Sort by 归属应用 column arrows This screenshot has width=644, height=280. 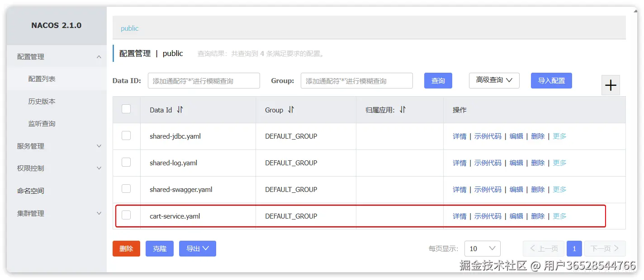[x=402, y=110]
